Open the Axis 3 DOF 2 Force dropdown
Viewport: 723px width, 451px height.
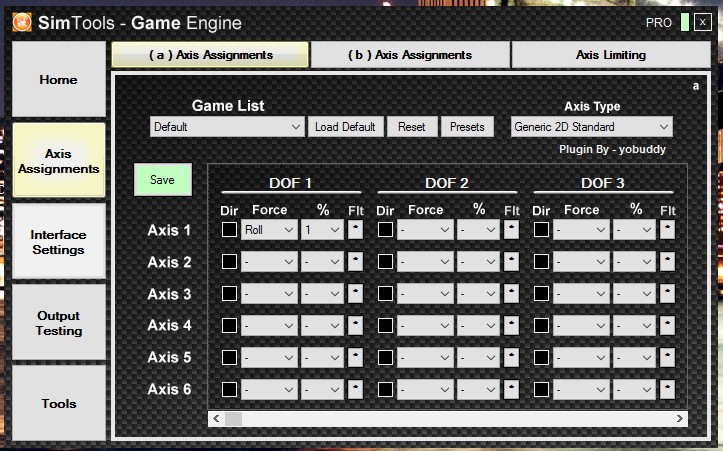pos(425,293)
